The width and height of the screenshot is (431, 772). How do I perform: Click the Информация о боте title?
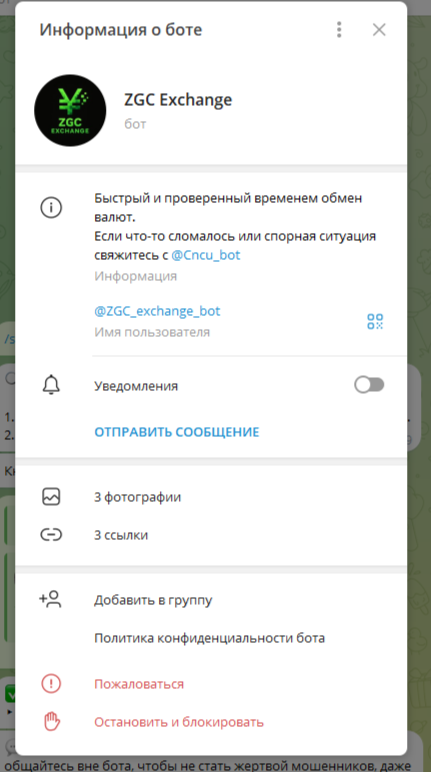121,30
